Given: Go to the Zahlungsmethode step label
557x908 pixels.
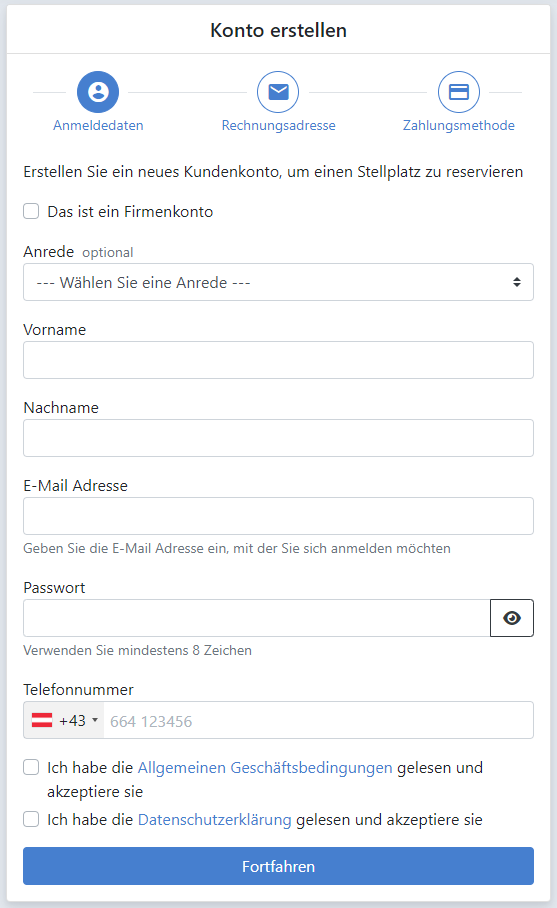Looking at the screenshot, I should (459, 125).
